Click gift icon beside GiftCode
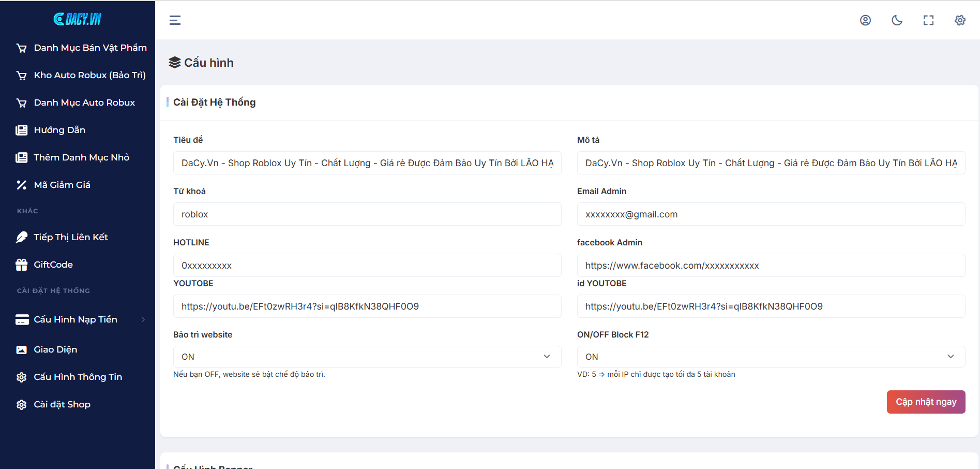Viewport: 980px width, 469px height. [x=22, y=265]
